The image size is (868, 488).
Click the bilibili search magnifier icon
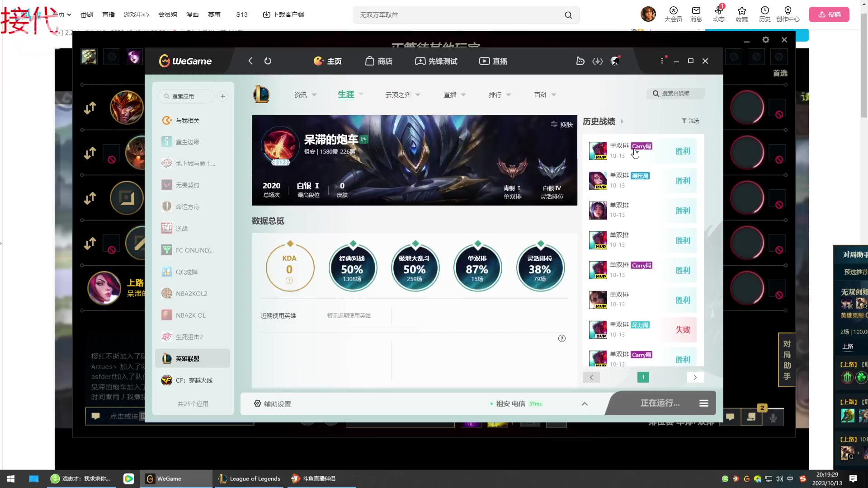[x=568, y=15]
